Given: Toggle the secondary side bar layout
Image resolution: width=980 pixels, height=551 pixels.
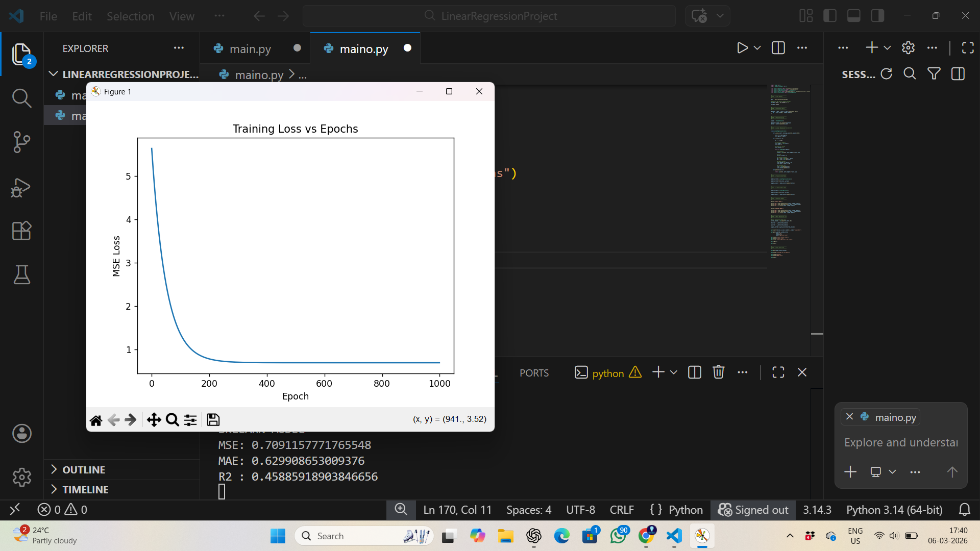Looking at the screenshot, I should tap(878, 16).
